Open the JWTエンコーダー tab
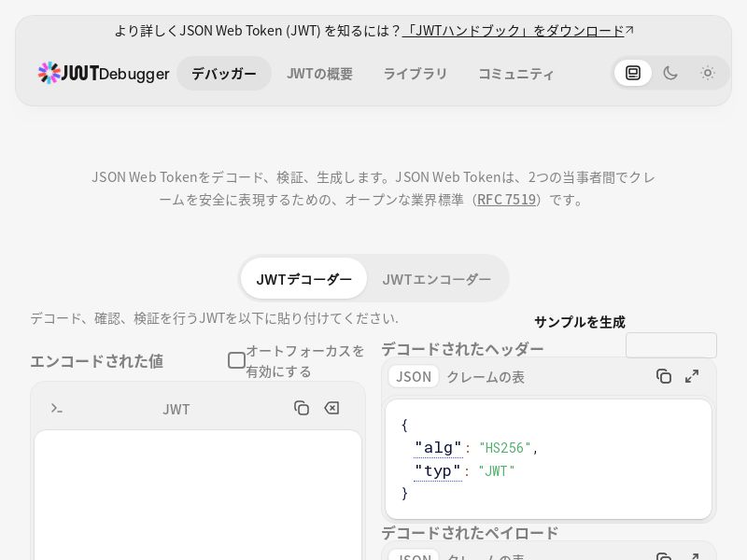Image resolution: width=747 pixels, height=560 pixels. click(x=436, y=278)
